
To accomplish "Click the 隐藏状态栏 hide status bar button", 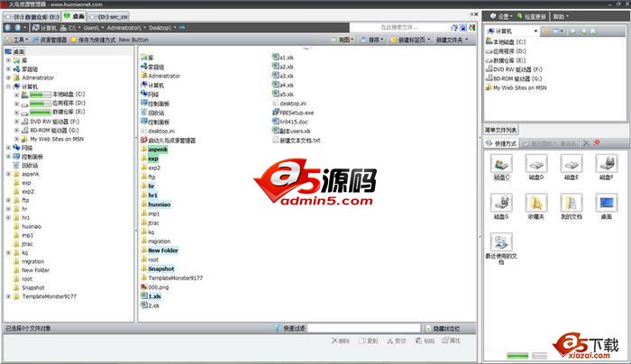I will pyautogui.click(x=444, y=328).
